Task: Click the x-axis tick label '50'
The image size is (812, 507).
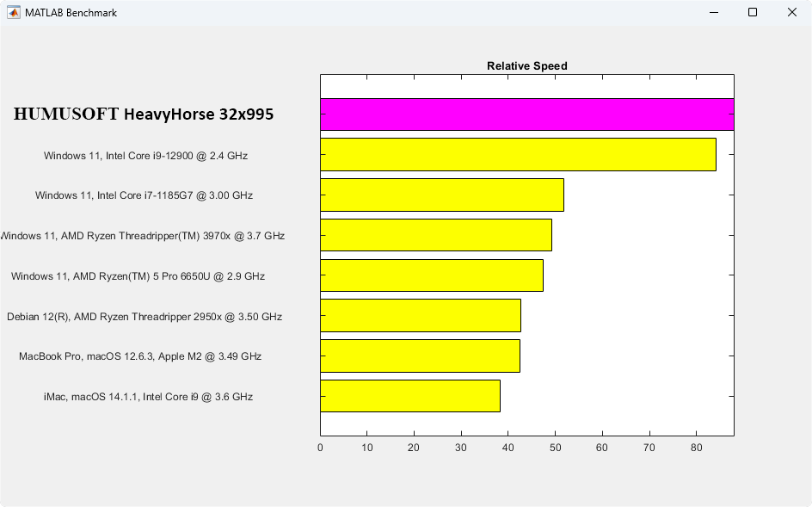Action: click(555, 448)
